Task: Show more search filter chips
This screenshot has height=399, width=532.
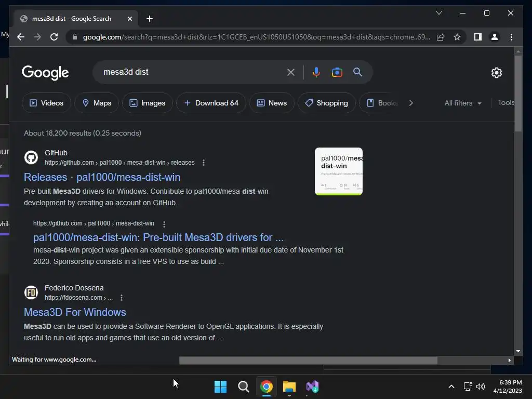Action: click(411, 103)
